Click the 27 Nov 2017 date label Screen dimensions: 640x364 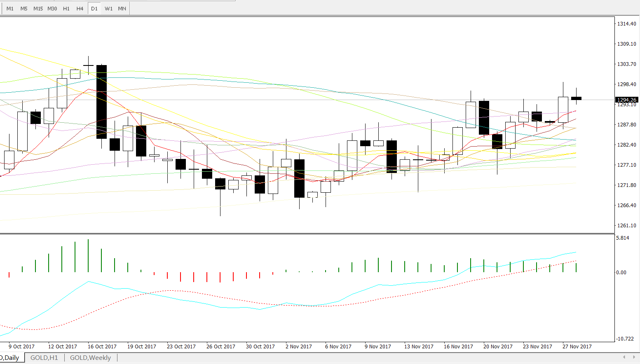point(577,347)
